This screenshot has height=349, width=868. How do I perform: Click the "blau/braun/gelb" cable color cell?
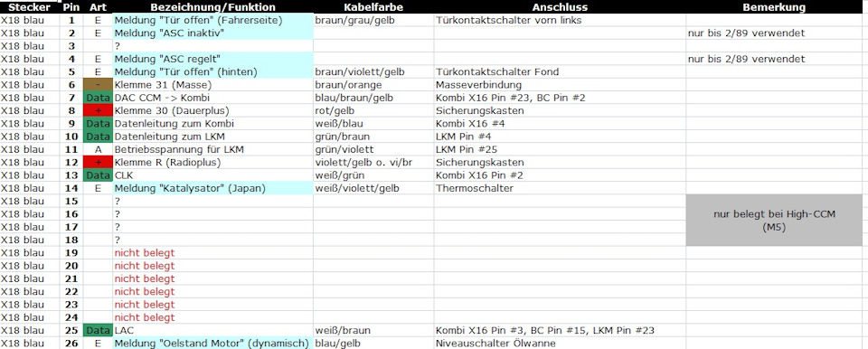(x=373, y=98)
